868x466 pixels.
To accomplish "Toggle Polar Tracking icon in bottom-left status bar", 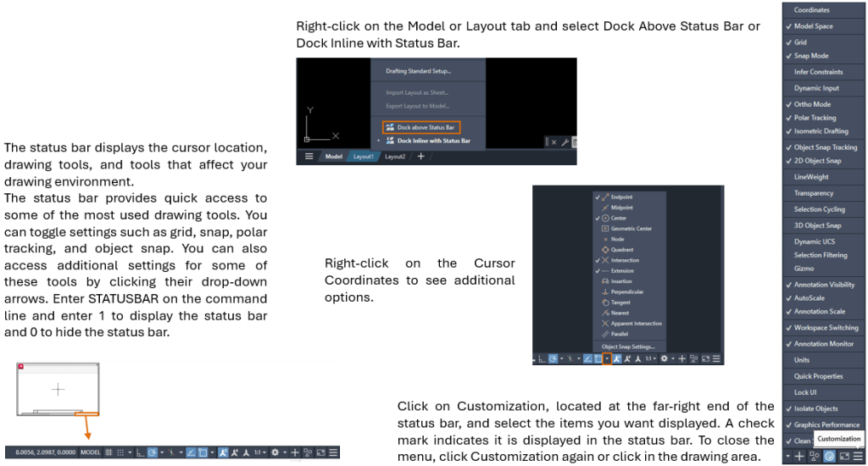I will pos(153,452).
